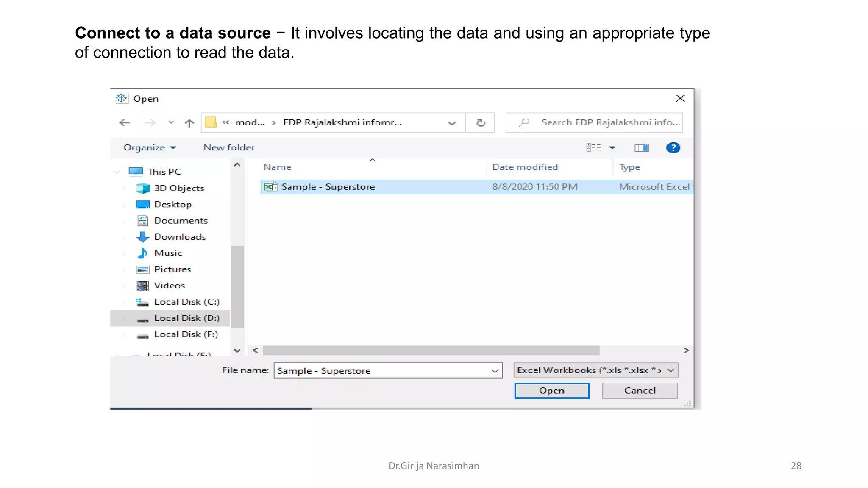Click the Excel icon of Sample - Superstore
868x488 pixels.
click(x=271, y=187)
